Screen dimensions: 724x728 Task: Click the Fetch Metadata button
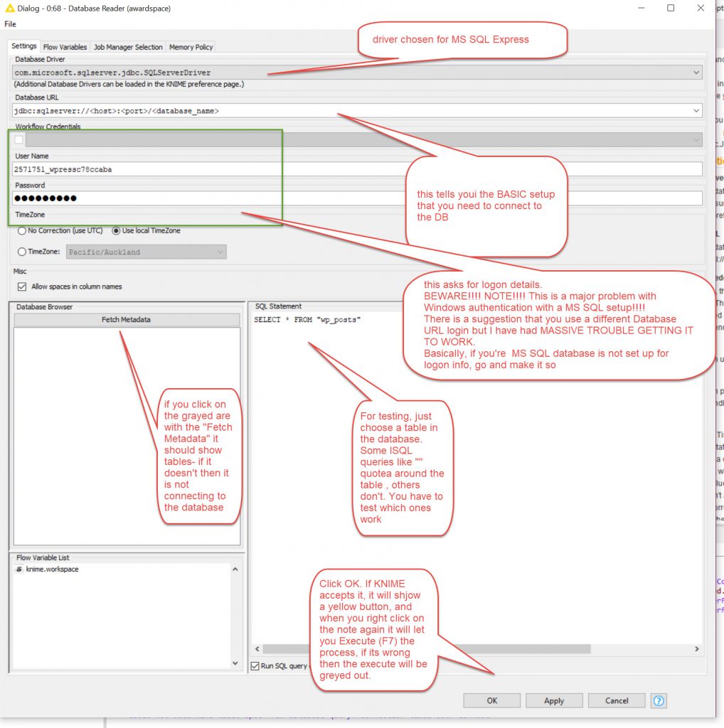(126, 320)
